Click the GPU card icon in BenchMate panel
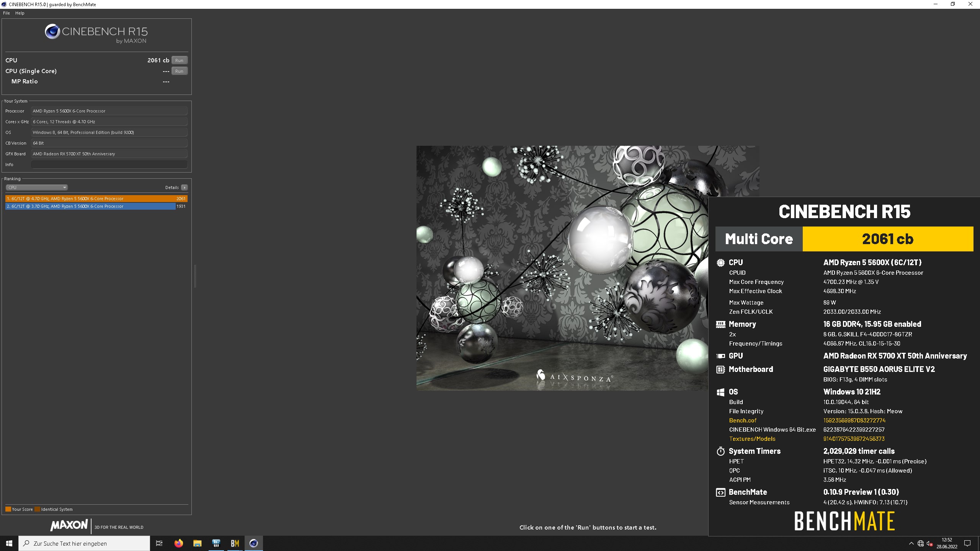Screen dimensions: 980x551 pyautogui.click(x=720, y=356)
